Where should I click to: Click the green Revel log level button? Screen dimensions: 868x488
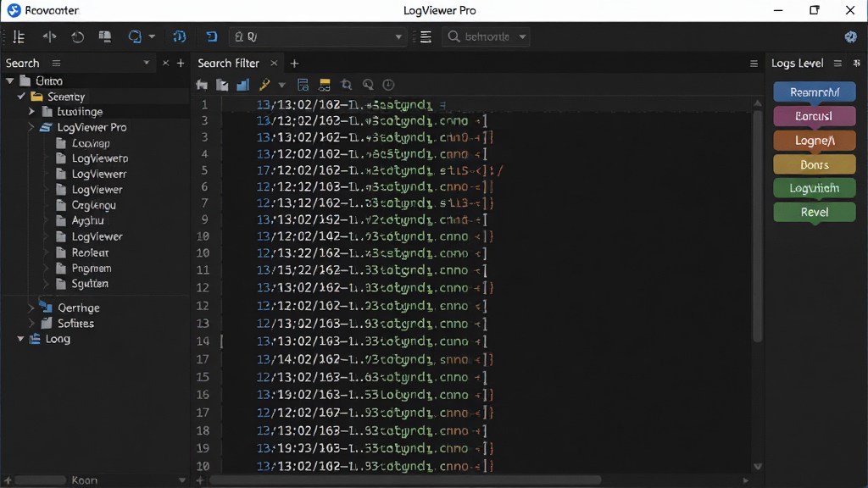(815, 212)
